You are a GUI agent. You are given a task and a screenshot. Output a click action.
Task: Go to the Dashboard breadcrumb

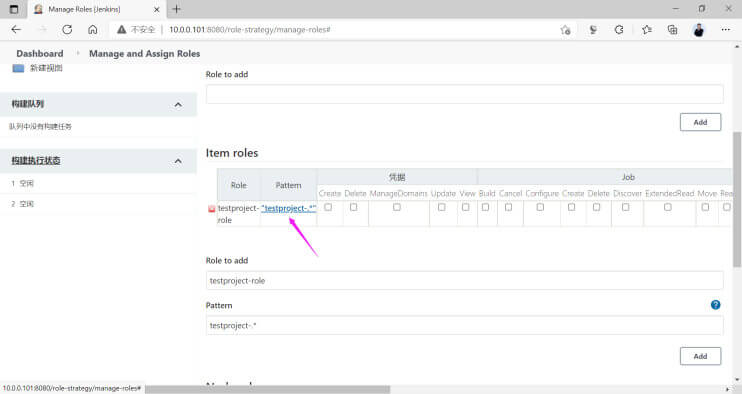tap(40, 53)
